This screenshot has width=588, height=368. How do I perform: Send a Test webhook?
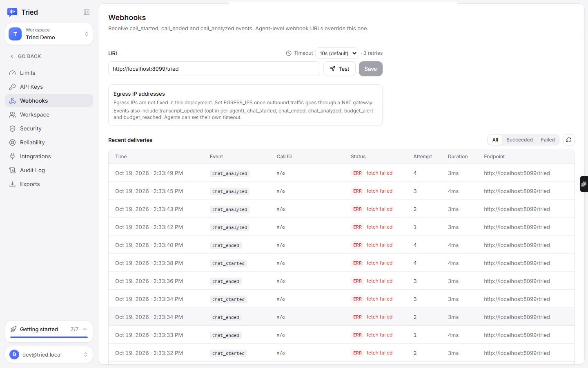(x=339, y=69)
